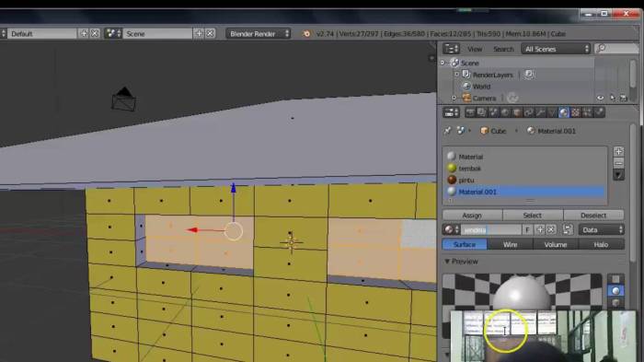Viewport: 644px width, 362px height.
Task: Choose sphere preview type
Action: point(615,291)
